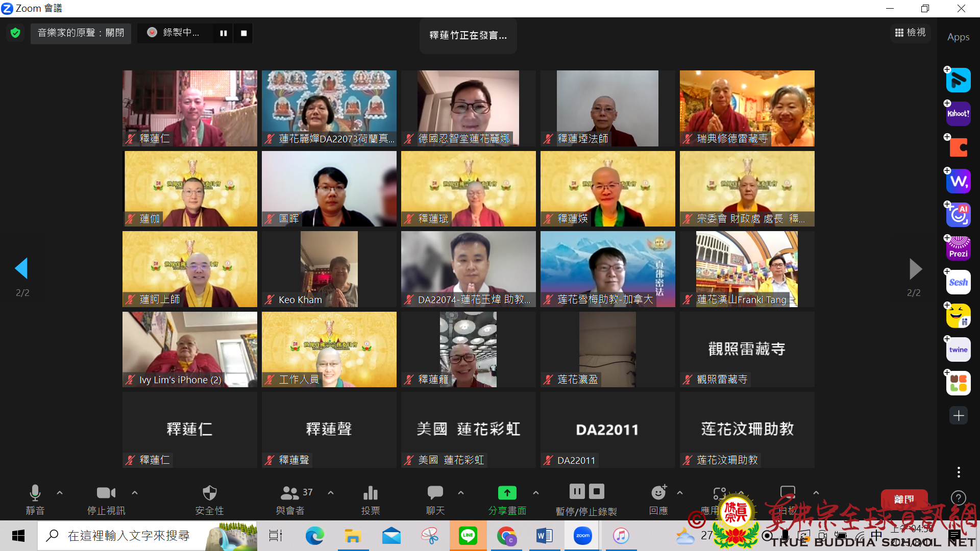Open the Apps panel tab

(958, 37)
